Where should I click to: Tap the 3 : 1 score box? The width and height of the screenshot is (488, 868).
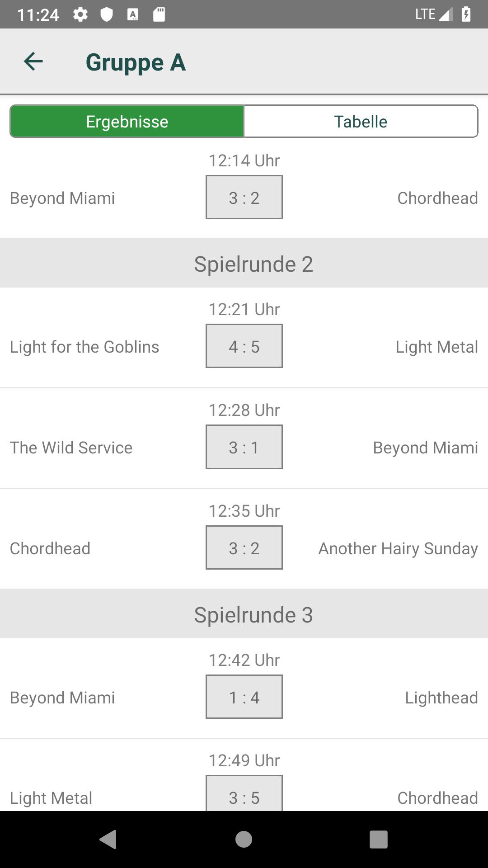(x=244, y=447)
